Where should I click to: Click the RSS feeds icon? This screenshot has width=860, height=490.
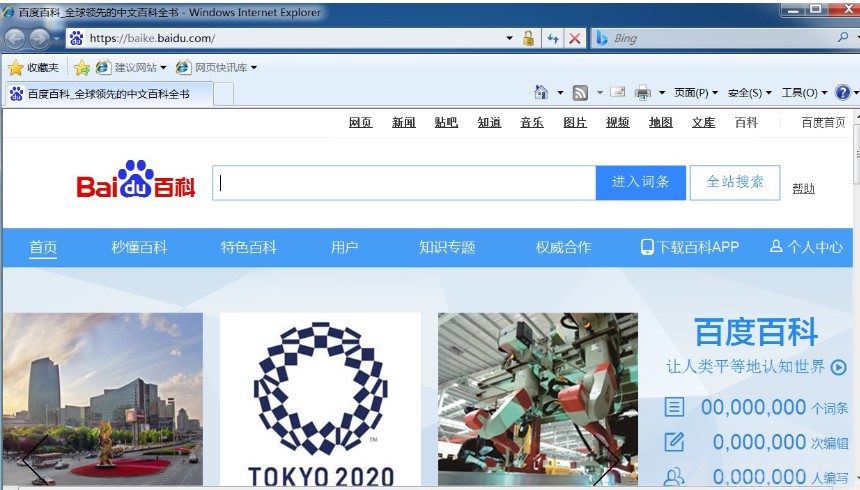(580, 93)
